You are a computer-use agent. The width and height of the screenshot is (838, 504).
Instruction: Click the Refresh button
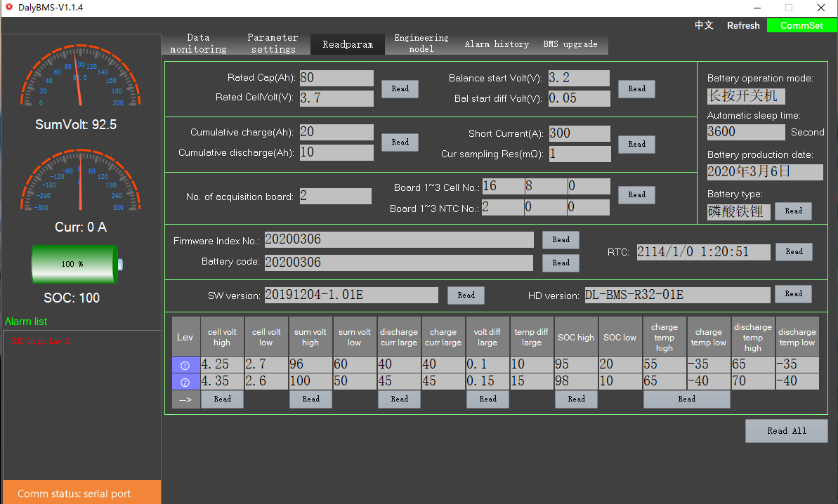coord(743,25)
